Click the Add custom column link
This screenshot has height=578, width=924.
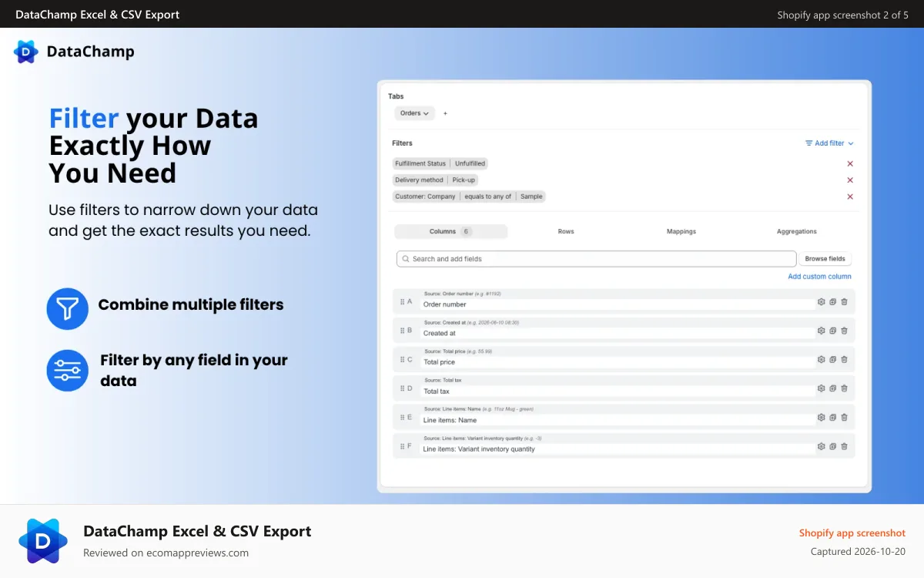(x=819, y=277)
